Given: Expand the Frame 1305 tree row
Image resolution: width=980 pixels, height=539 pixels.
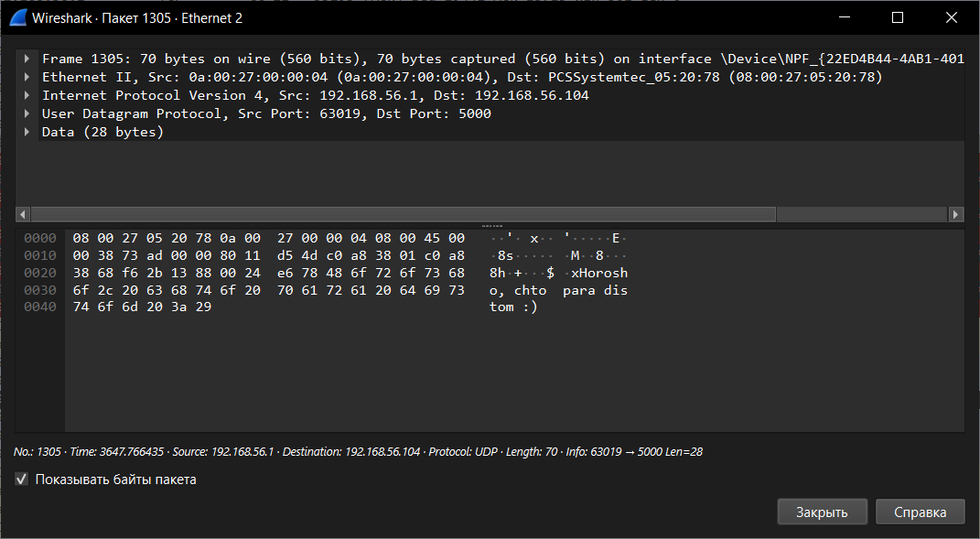Looking at the screenshot, I should point(27,59).
